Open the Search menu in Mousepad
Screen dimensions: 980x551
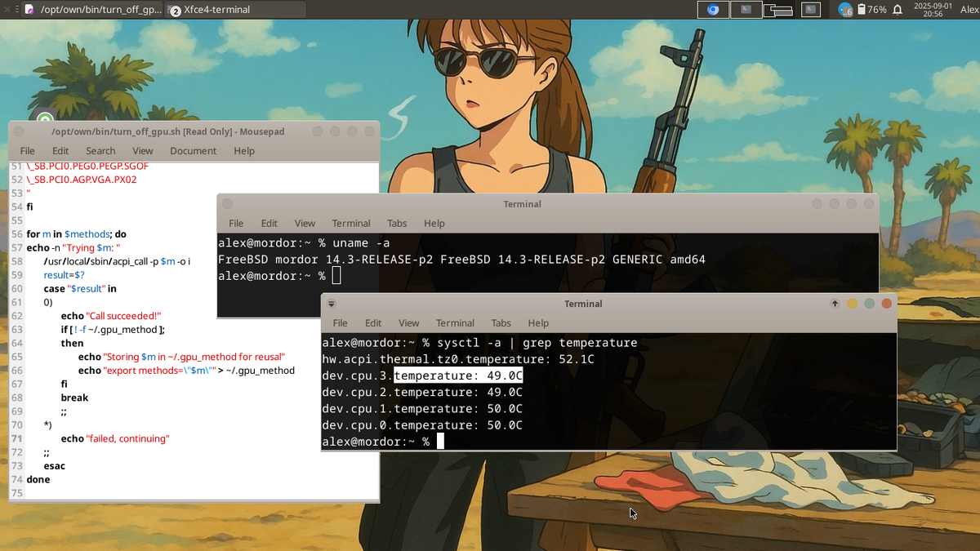tap(100, 151)
